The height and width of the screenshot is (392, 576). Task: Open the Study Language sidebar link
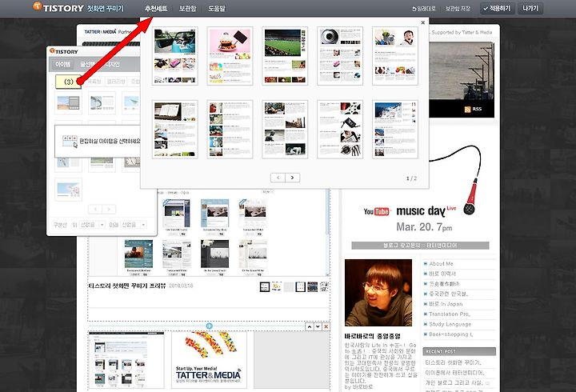(x=450, y=324)
